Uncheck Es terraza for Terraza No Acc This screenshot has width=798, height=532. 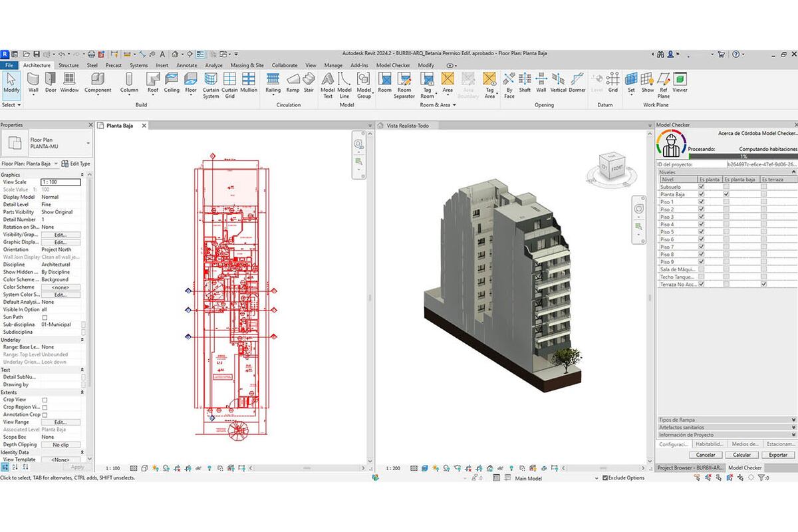[x=763, y=284]
